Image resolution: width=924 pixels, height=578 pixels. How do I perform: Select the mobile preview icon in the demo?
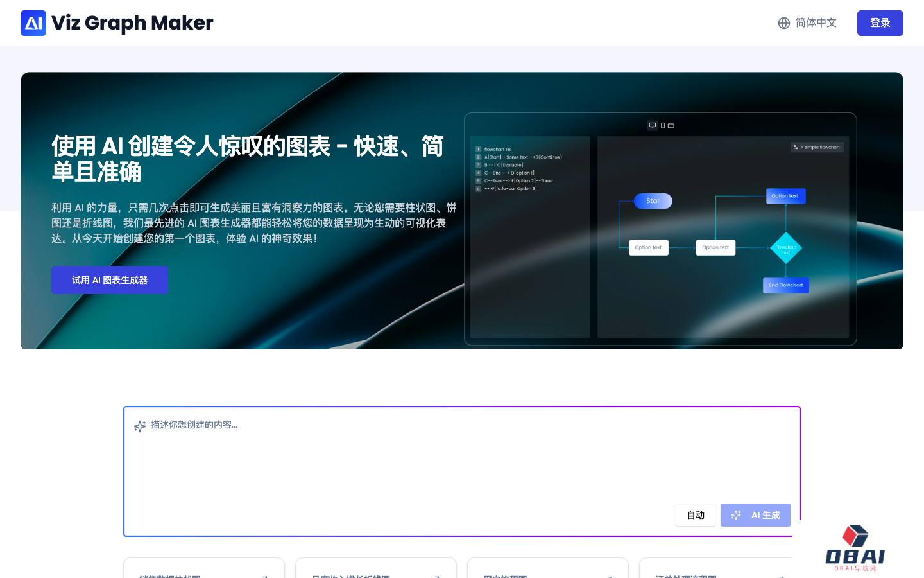pyautogui.click(x=662, y=126)
